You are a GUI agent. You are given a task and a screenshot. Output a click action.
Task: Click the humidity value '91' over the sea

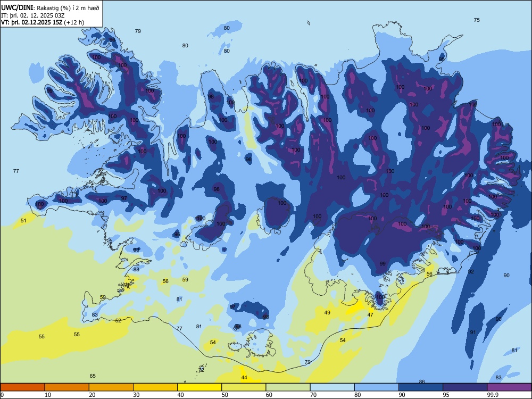coord(473,332)
